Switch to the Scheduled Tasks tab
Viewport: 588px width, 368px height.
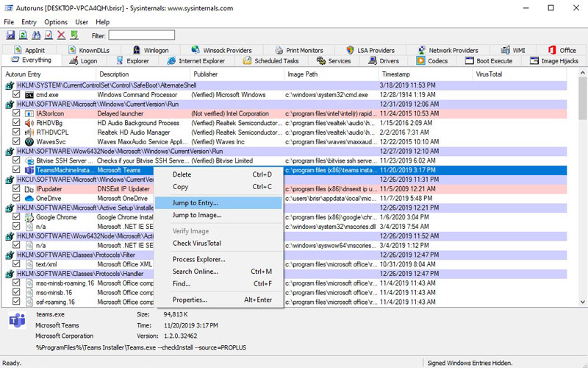click(x=271, y=61)
